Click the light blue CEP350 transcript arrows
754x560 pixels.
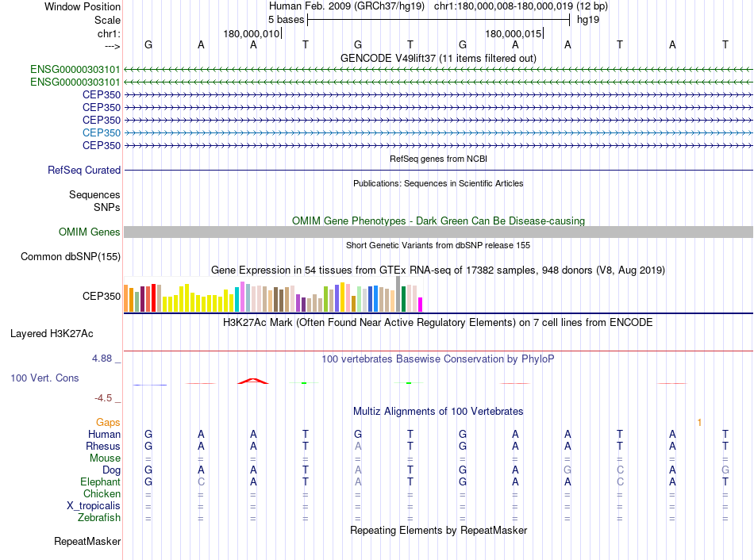(x=438, y=132)
